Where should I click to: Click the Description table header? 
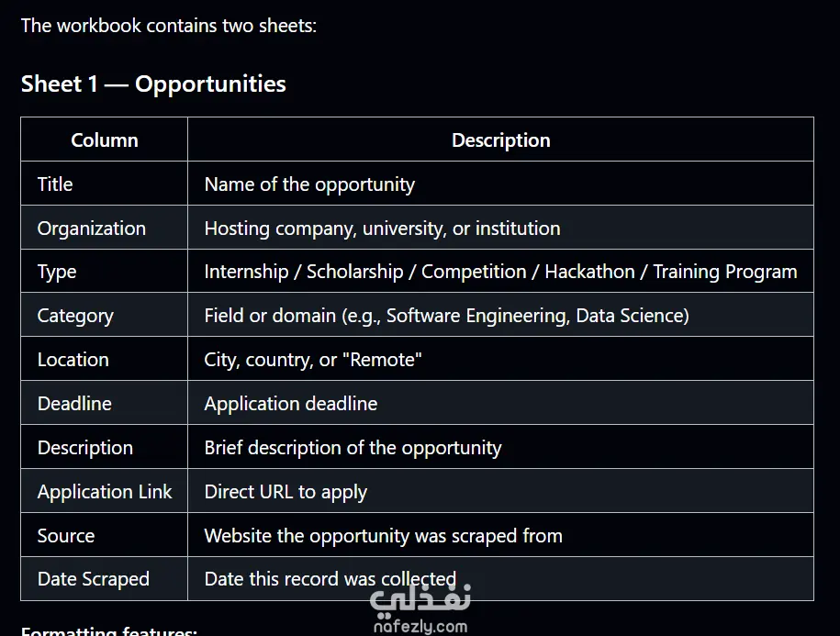(501, 139)
